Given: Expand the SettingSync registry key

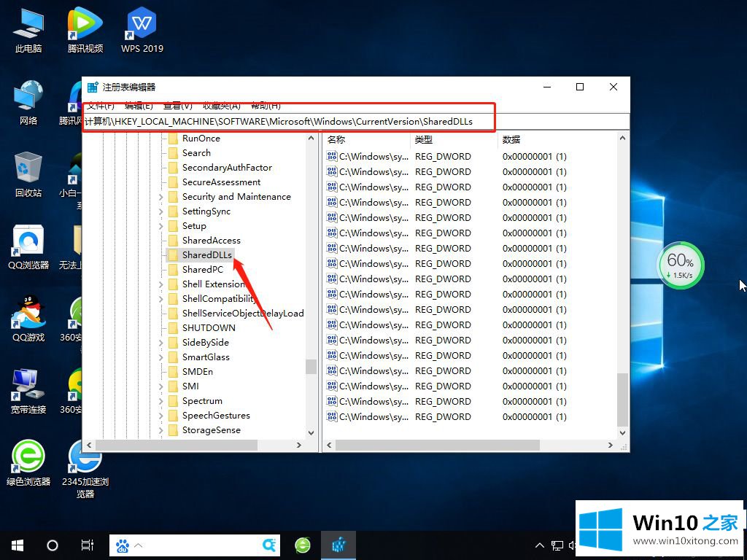Looking at the screenshot, I should pyautogui.click(x=161, y=211).
